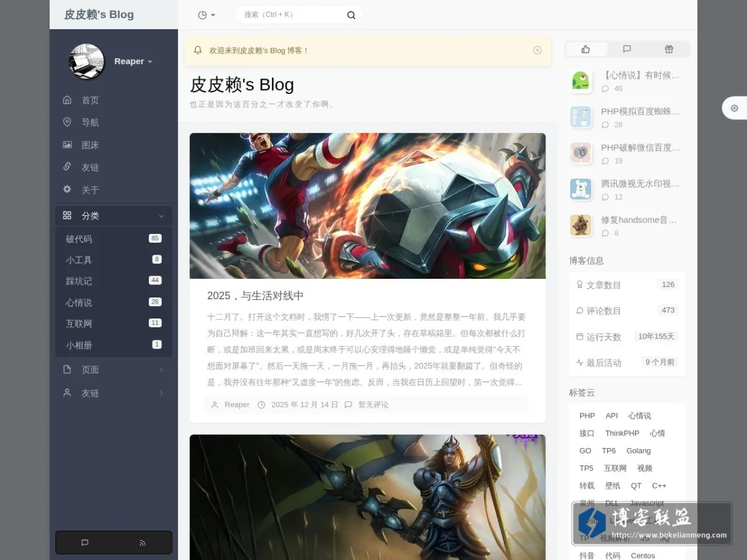Image resolution: width=747 pixels, height=560 pixels.
Task: Collapse the 分类 category section
Action: [x=161, y=216]
